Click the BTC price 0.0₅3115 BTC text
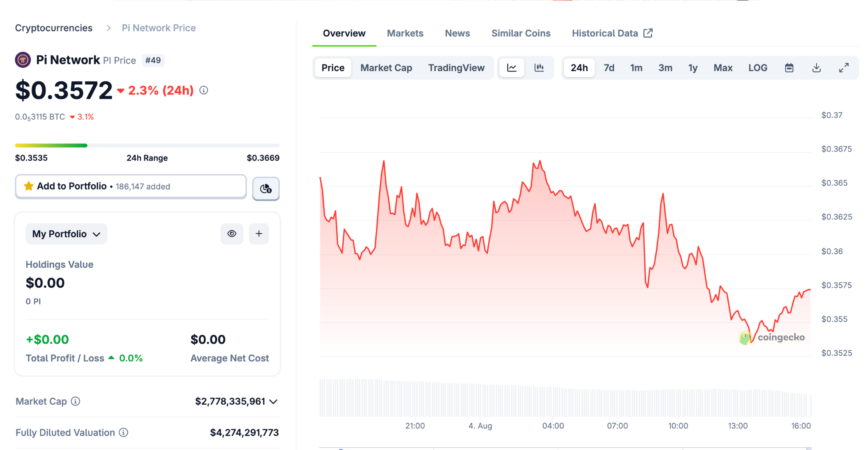Viewport: 868px width, 450px height. point(40,117)
